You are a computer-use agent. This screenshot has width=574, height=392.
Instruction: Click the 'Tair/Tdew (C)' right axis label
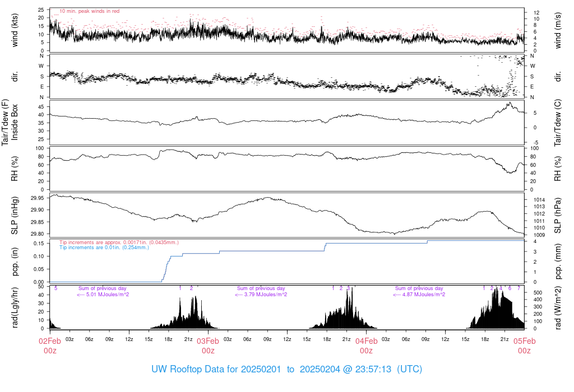558,123
